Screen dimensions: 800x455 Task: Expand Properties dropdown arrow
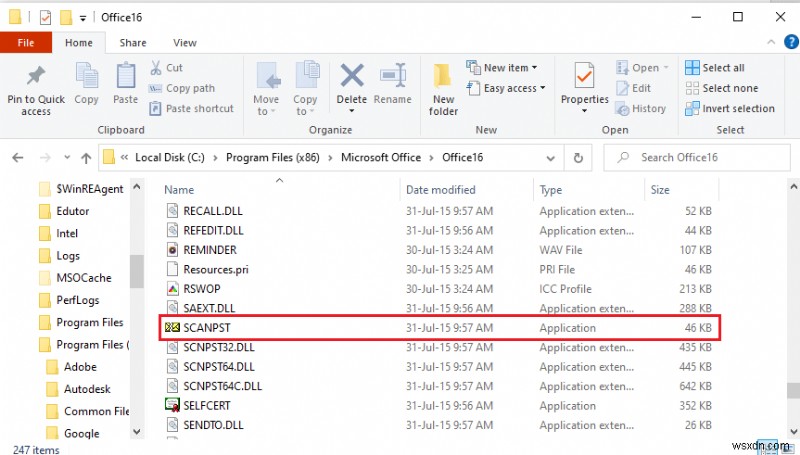pos(585,111)
